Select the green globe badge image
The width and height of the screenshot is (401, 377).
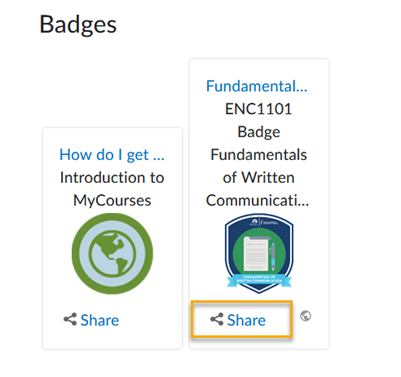[x=112, y=254]
